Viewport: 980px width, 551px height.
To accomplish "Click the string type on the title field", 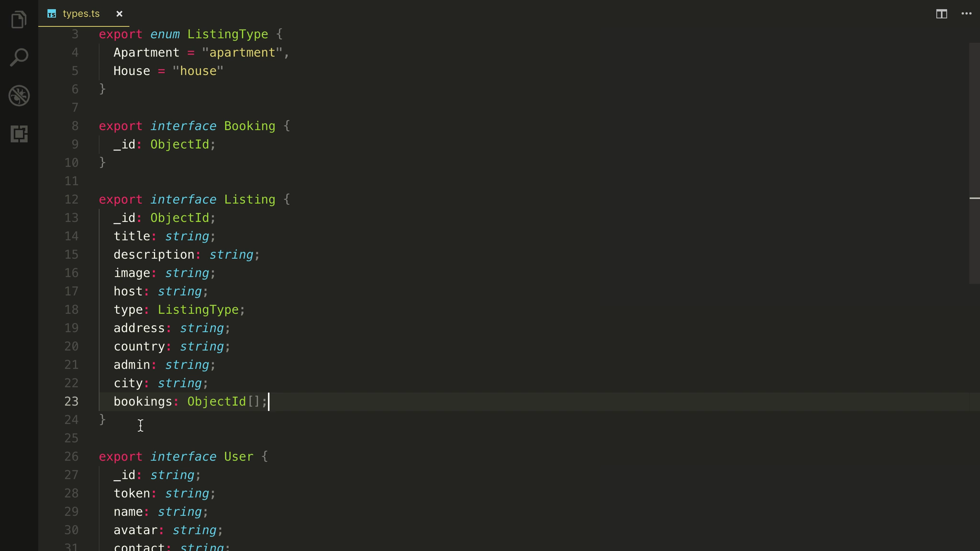I will point(187,236).
